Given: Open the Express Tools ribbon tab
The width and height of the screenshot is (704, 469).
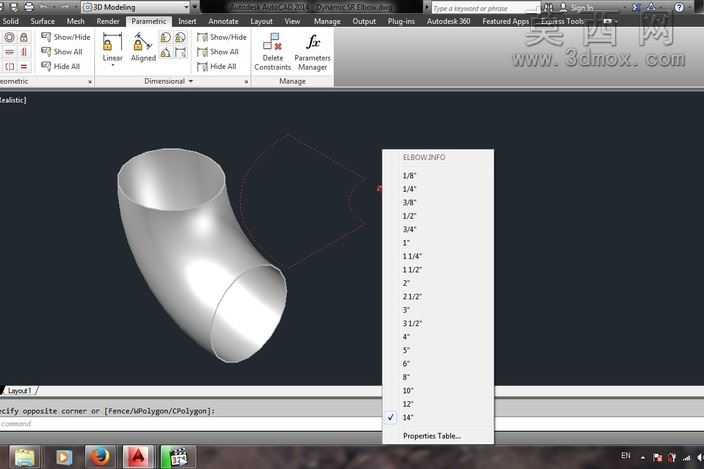Looking at the screenshot, I should pos(562,21).
